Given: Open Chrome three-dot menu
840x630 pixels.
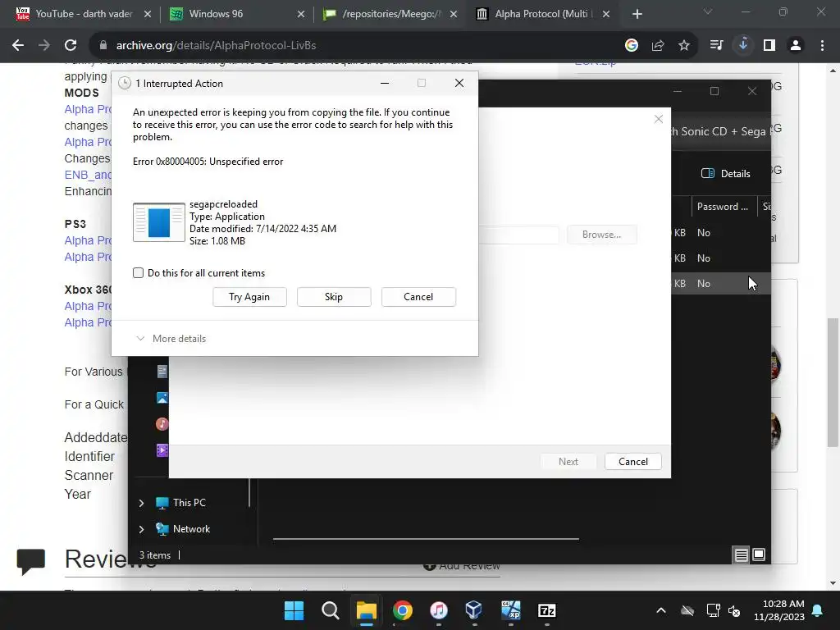Looking at the screenshot, I should coord(822,46).
